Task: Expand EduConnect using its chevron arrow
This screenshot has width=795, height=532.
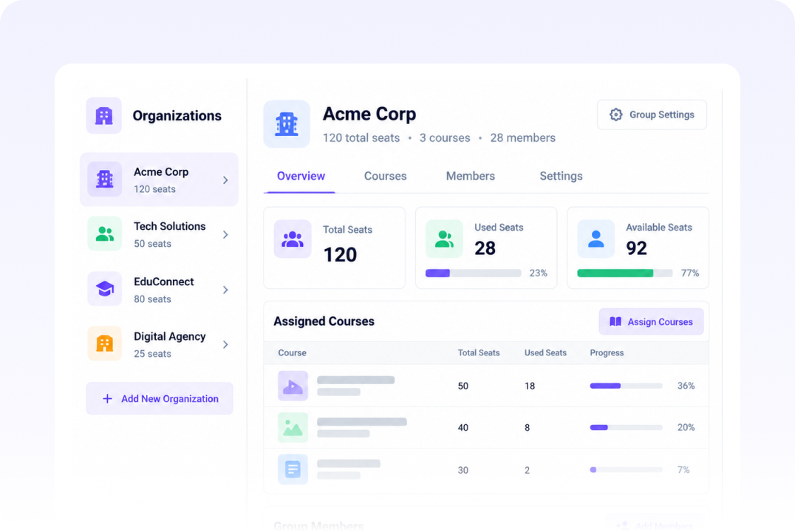Action: point(225,290)
